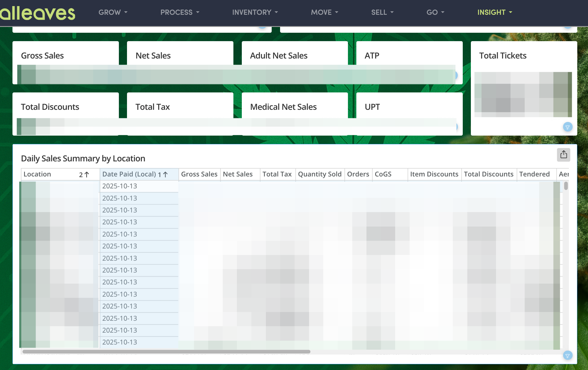
Task: Click the vertical scrollbar thumb of the table
Action: click(566, 186)
